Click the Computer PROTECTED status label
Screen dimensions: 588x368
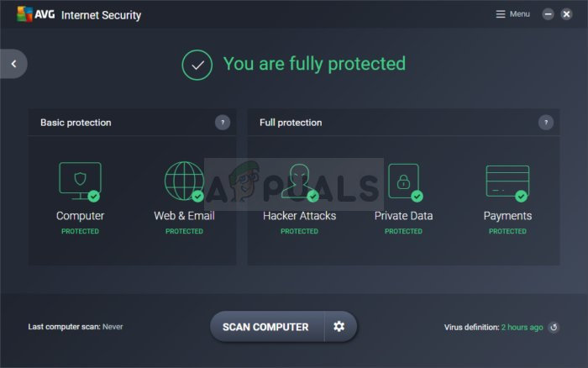(80, 231)
